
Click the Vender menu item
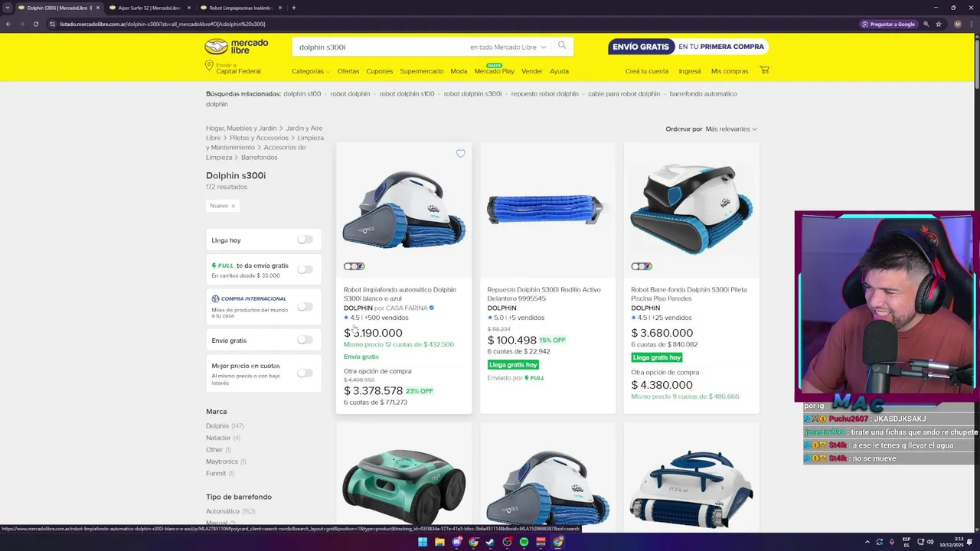coord(532,71)
